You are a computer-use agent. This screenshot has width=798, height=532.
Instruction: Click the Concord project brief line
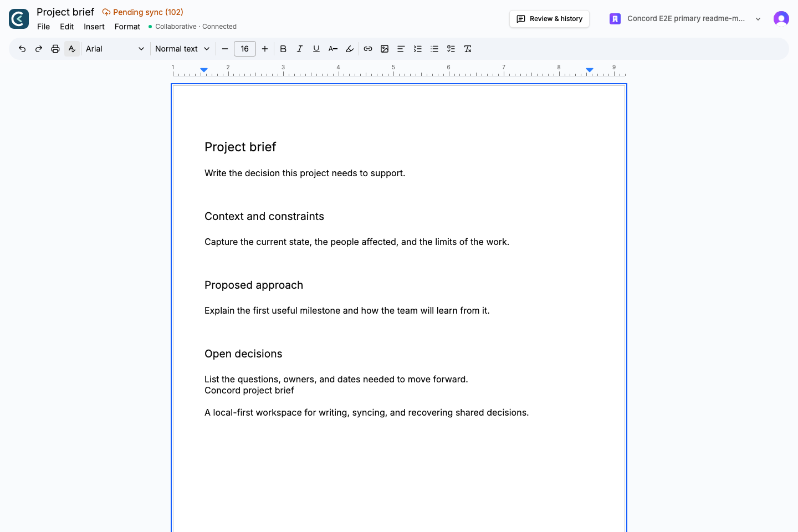coord(249,390)
